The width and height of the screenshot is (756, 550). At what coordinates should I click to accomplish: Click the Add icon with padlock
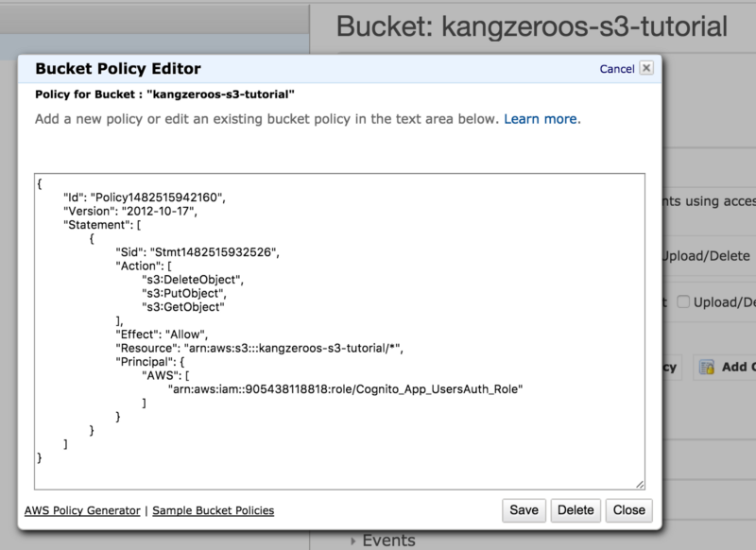707,368
